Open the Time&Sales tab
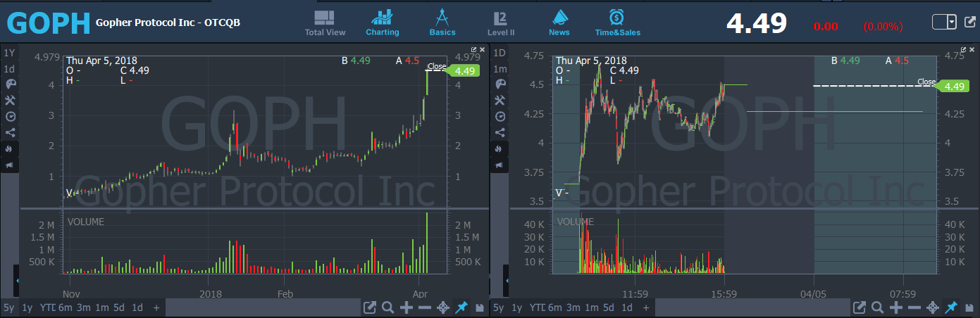The width and height of the screenshot is (980, 318). (617, 23)
